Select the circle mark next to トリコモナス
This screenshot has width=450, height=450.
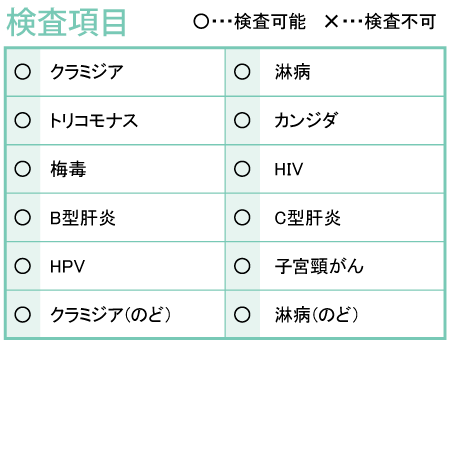click(x=23, y=120)
